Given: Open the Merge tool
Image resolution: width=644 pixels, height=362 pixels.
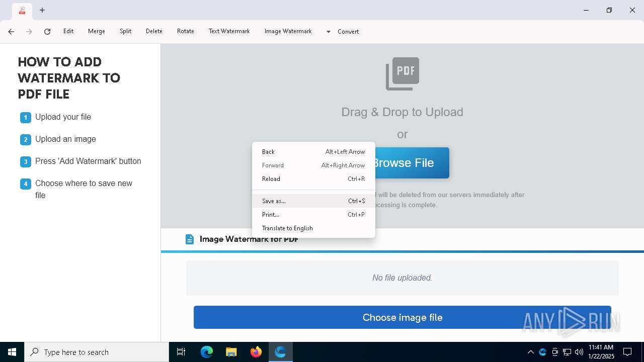Looking at the screenshot, I should pos(97,31).
